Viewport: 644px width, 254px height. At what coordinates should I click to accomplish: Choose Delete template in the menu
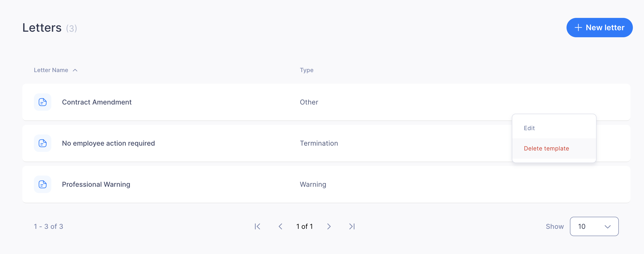[546, 149]
